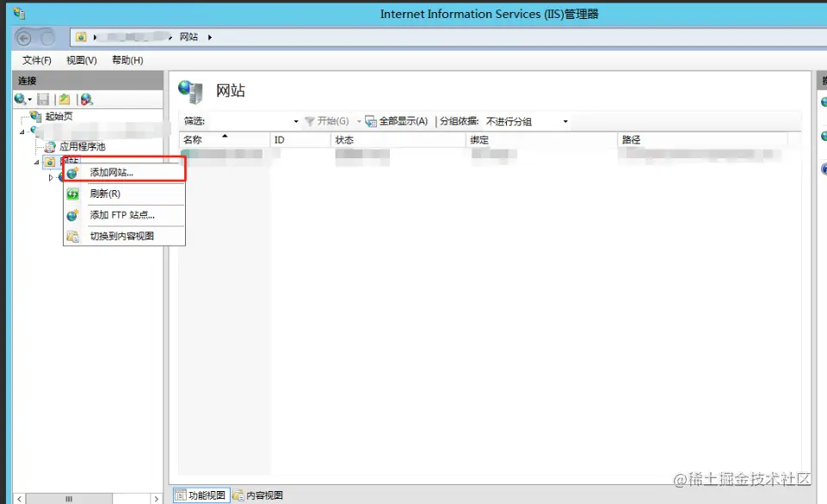Image resolution: width=827 pixels, height=504 pixels.
Task: Choose 切换到内容视图 from context menu
Action: tap(125, 237)
